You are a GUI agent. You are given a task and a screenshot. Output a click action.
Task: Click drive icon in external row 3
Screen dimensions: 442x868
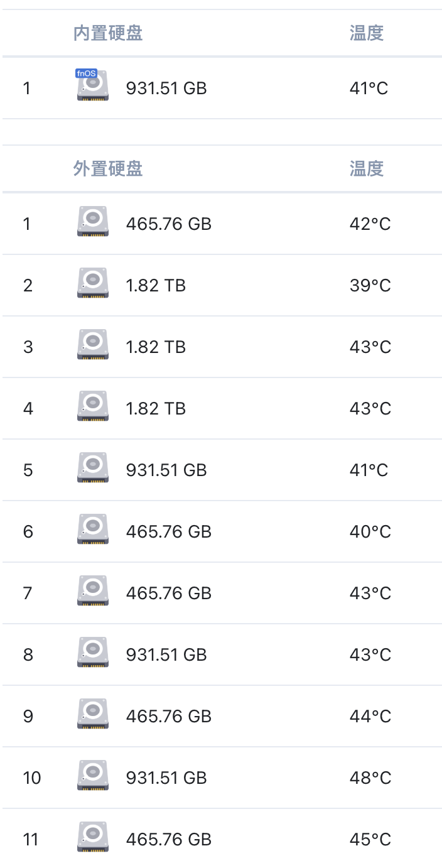point(93,344)
